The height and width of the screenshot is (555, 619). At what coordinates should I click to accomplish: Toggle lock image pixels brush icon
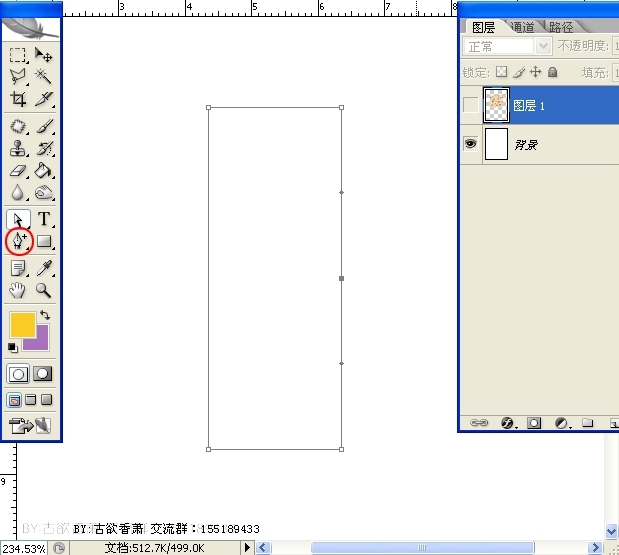(x=519, y=72)
